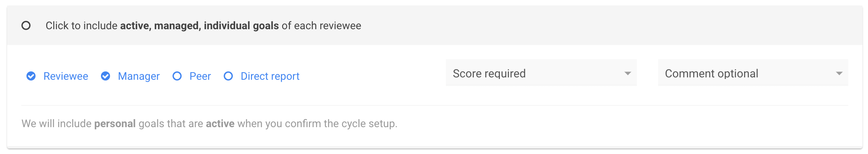
Task: Click the Score required dropdown arrow
Action: coord(628,73)
